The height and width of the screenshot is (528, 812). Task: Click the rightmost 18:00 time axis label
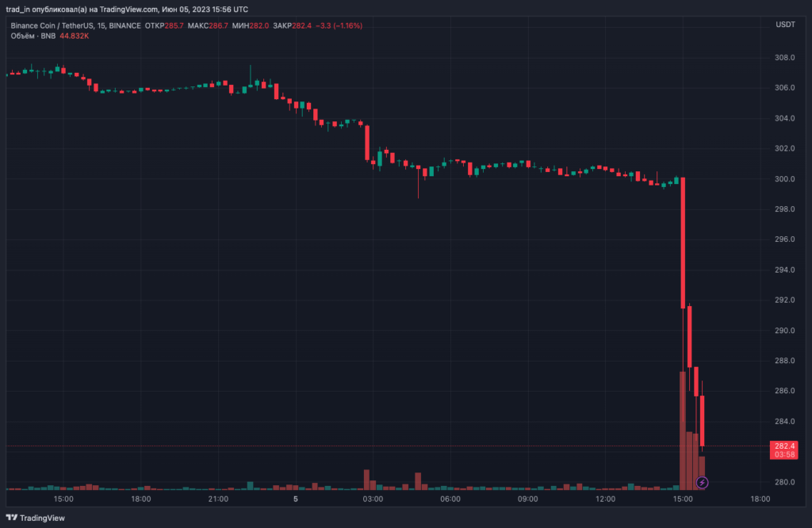point(760,499)
